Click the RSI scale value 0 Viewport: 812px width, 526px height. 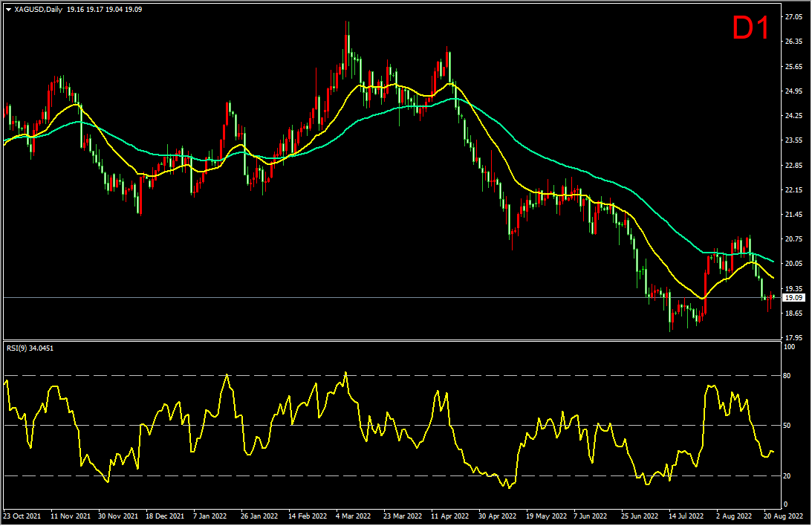[x=785, y=504]
